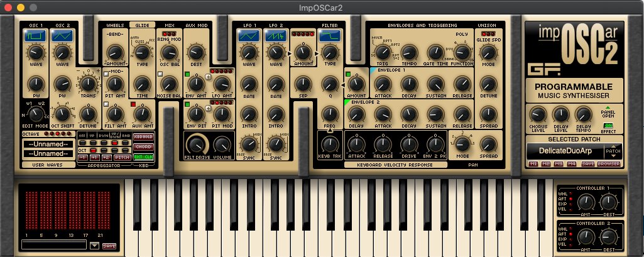Image resolution: width=644 pixels, height=257 pixels.
Task: Select WHL LED in Controller 1
Action: (570, 194)
